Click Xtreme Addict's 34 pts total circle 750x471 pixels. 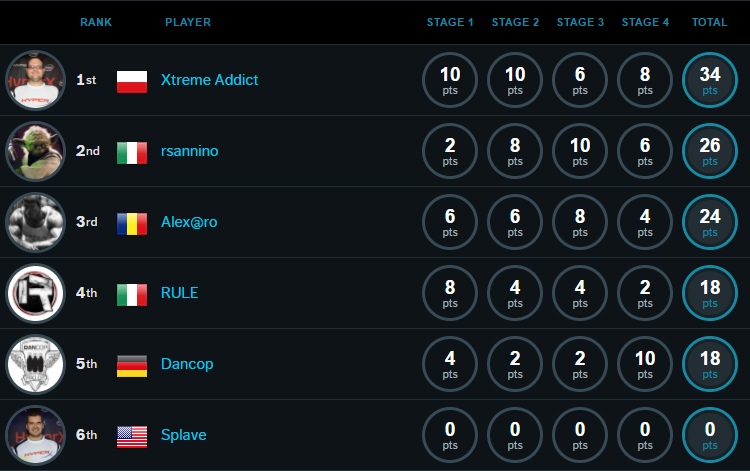tap(710, 80)
